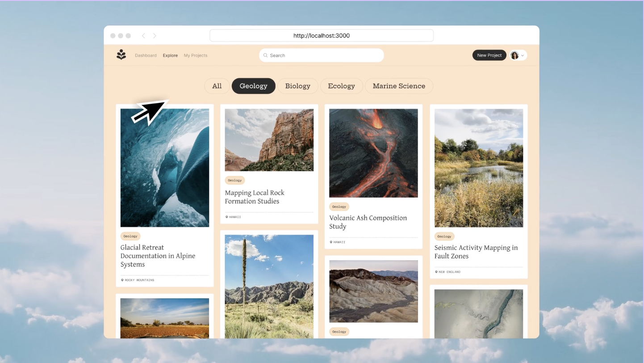644x363 pixels.
Task: Click Geology tag on Volcanic Ash card
Action: click(339, 207)
